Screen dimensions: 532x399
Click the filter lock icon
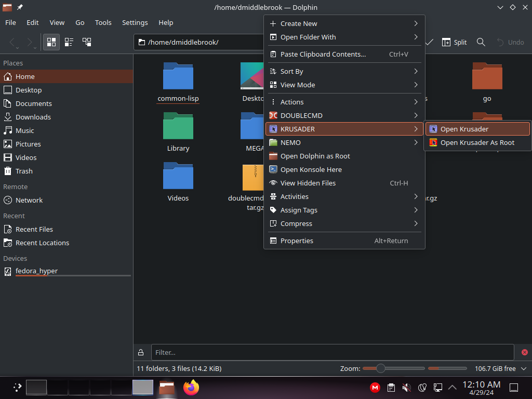click(141, 353)
